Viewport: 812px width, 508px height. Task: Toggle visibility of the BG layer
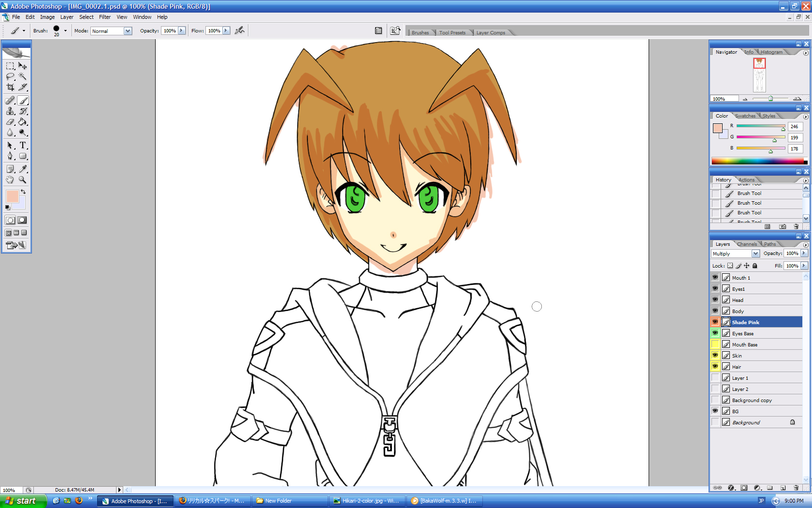[715, 411]
